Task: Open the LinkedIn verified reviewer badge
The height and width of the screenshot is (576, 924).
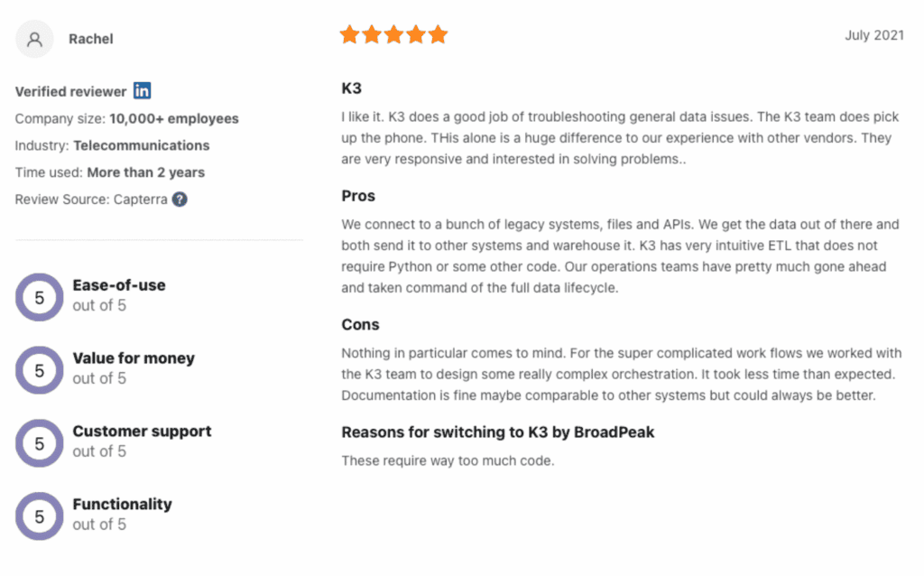Action: point(142,91)
